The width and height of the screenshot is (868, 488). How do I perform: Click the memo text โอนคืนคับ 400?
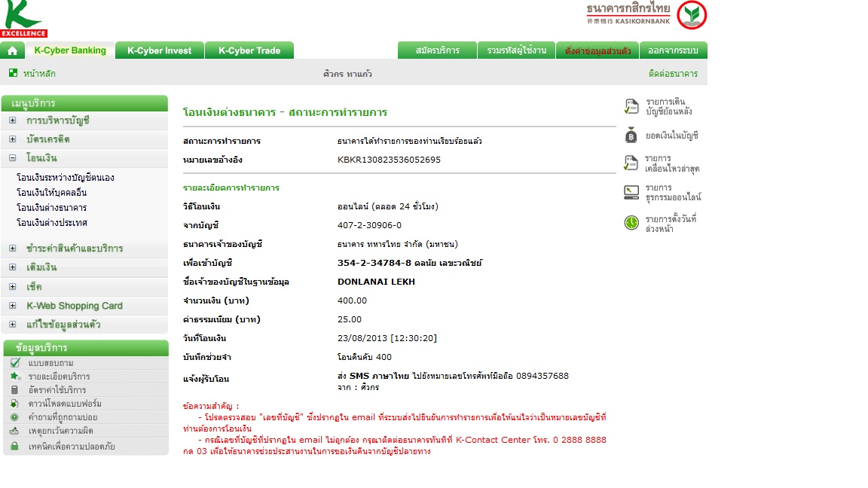[x=364, y=357]
